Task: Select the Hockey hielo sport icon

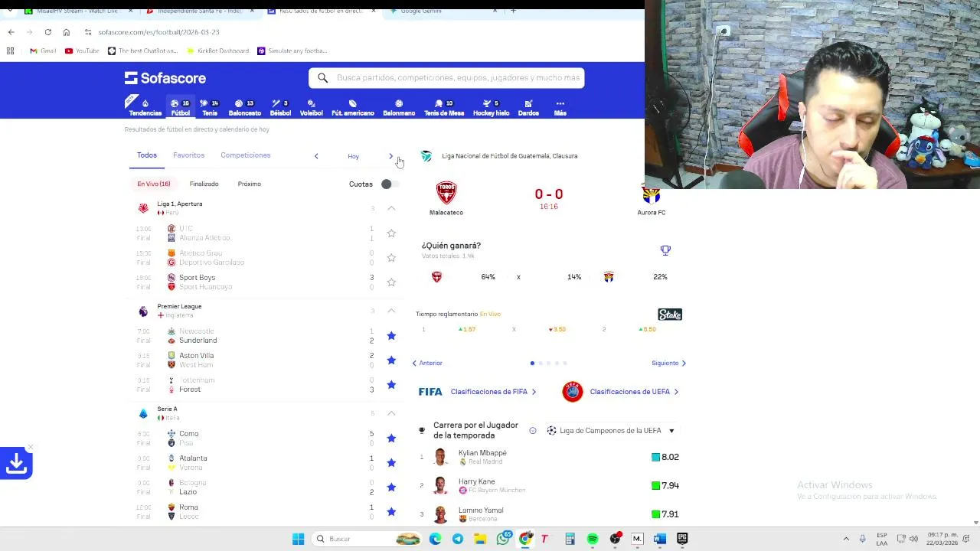Action: pyautogui.click(x=491, y=107)
